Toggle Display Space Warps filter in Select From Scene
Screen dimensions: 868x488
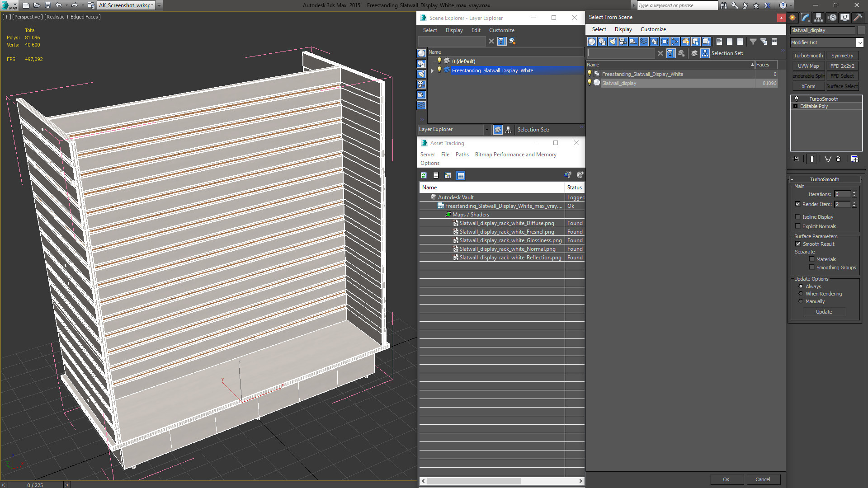pyautogui.click(x=644, y=42)
